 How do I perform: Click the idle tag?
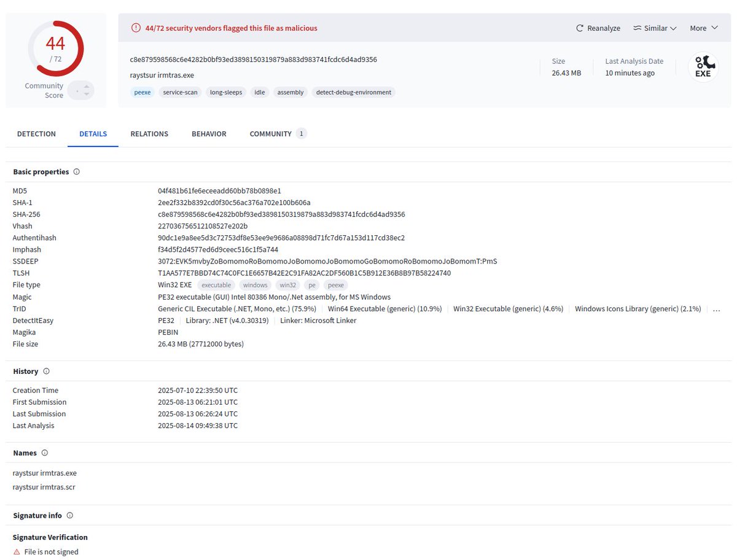[260, 92]
